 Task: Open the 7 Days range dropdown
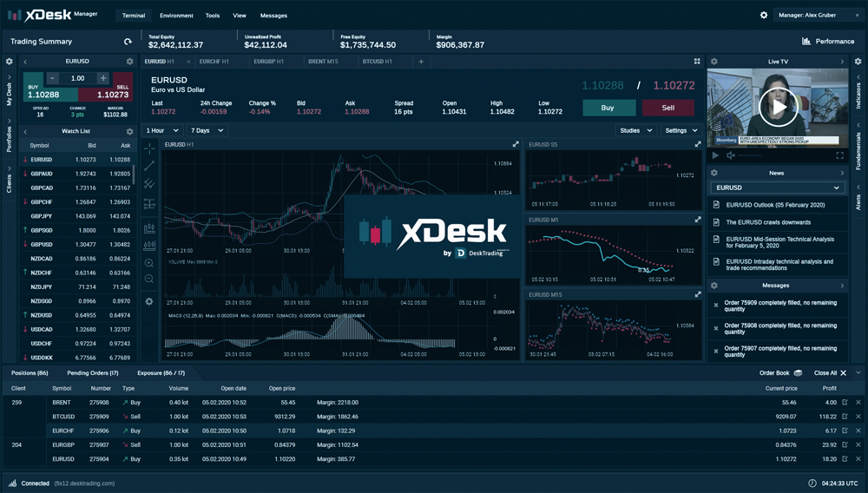(207, 130)
